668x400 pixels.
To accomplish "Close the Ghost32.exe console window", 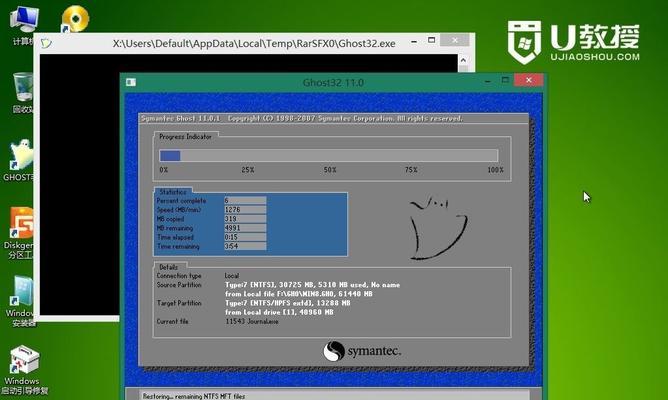I will click(x=455, y=40).
